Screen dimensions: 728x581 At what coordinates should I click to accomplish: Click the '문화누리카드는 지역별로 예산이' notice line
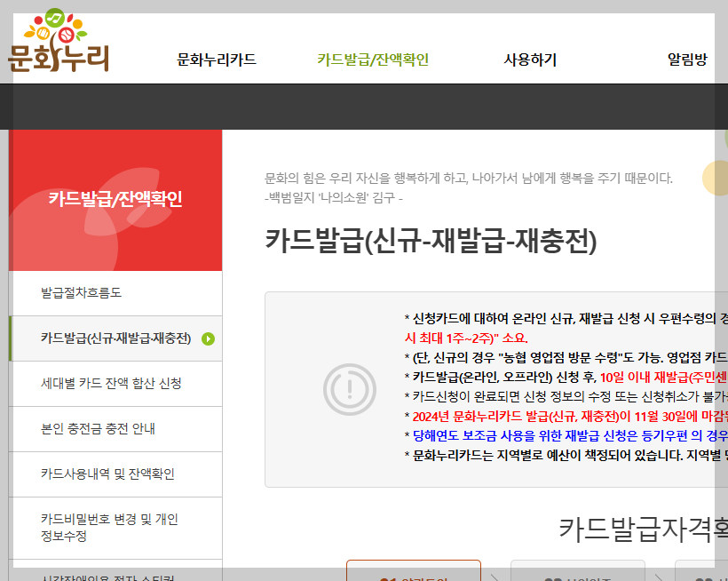(566, 455)
